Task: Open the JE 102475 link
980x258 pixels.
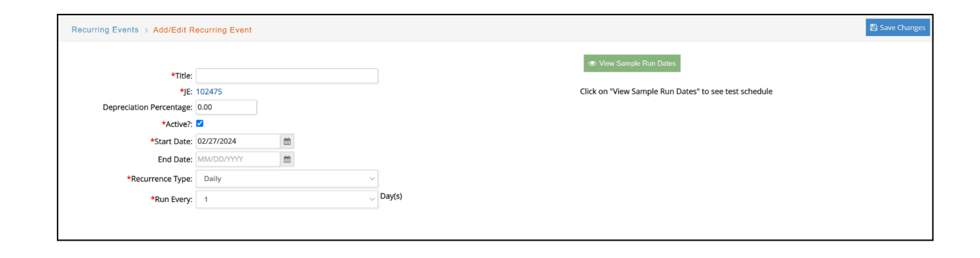Action: click(x=209, y=92)
